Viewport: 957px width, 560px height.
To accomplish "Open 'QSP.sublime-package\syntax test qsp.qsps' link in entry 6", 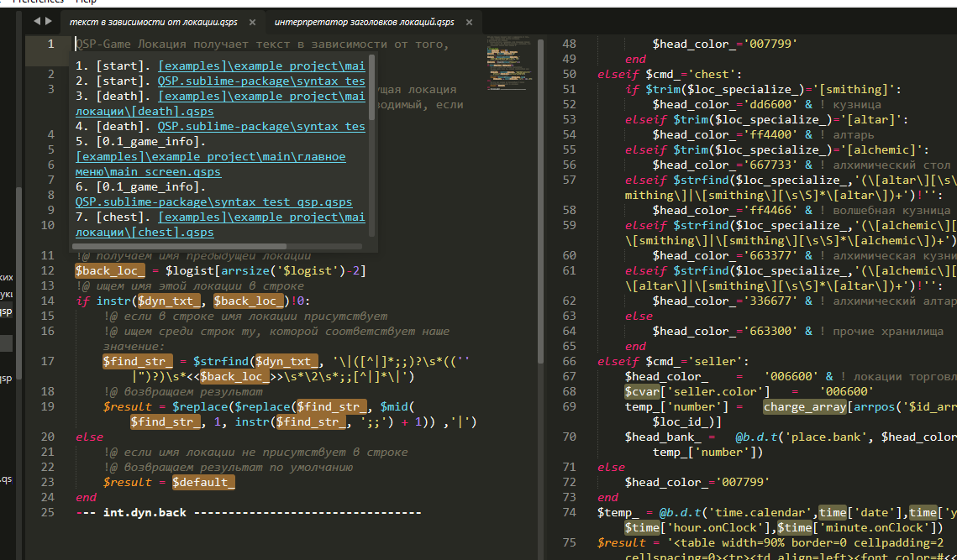I will click(x=213, y=201).
